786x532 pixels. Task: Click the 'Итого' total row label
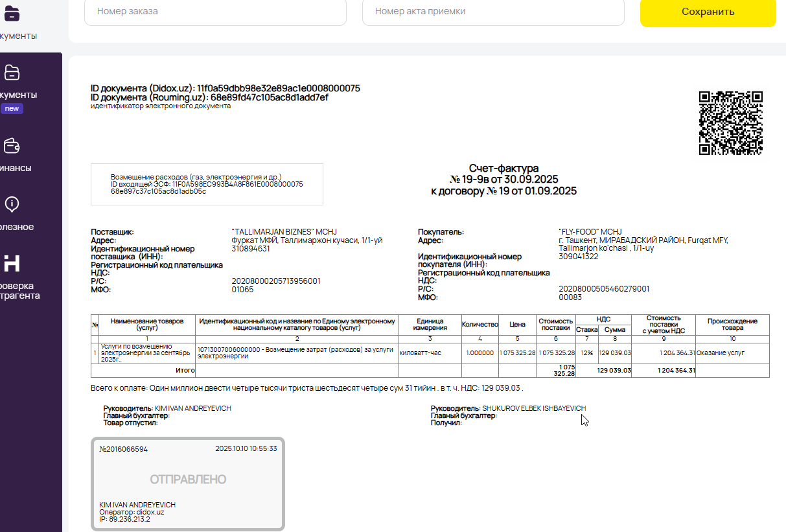(185, 370)
